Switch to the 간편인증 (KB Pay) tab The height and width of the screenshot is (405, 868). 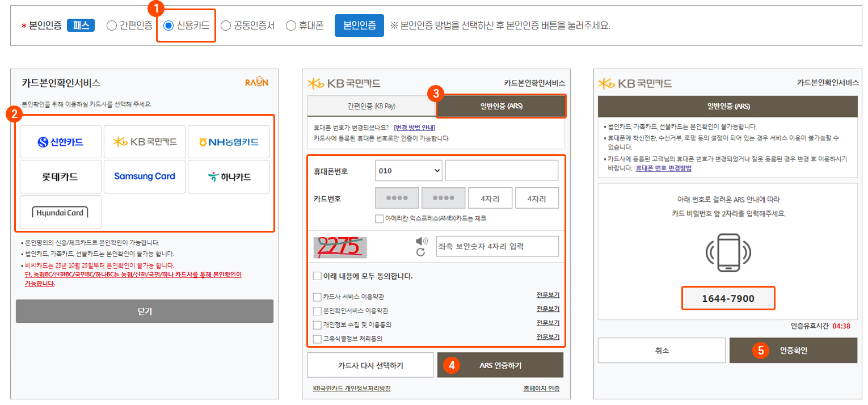click(371, 106)
